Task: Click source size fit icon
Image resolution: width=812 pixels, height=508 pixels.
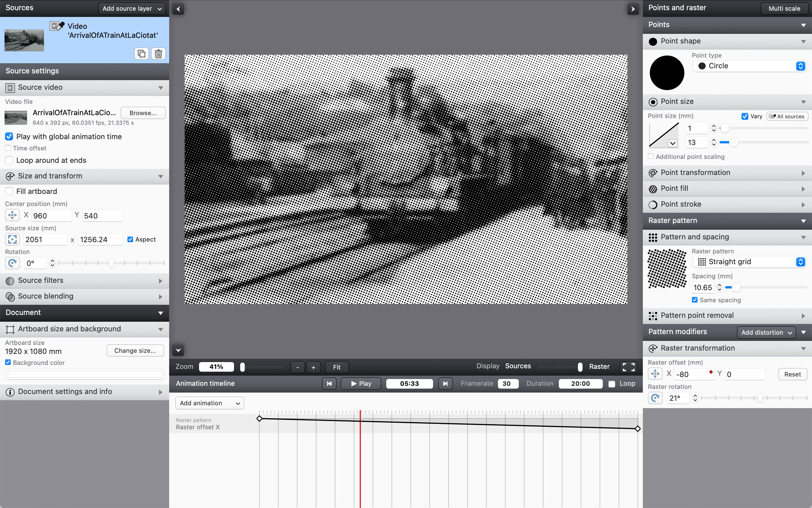Action: [12, 239]
